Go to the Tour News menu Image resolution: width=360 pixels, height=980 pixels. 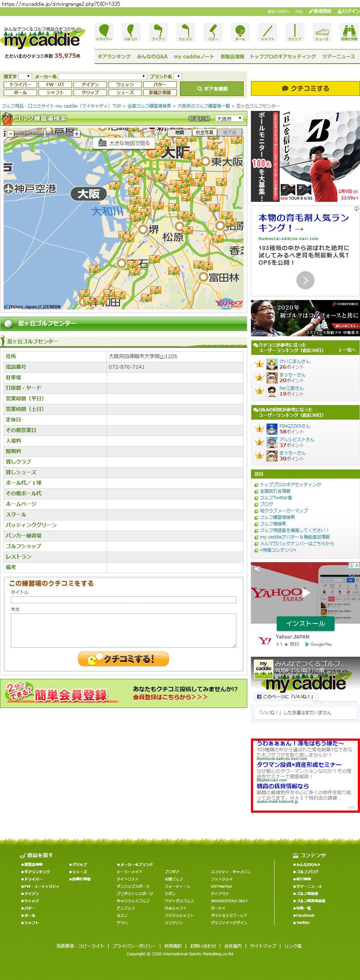tap(338, 57)
